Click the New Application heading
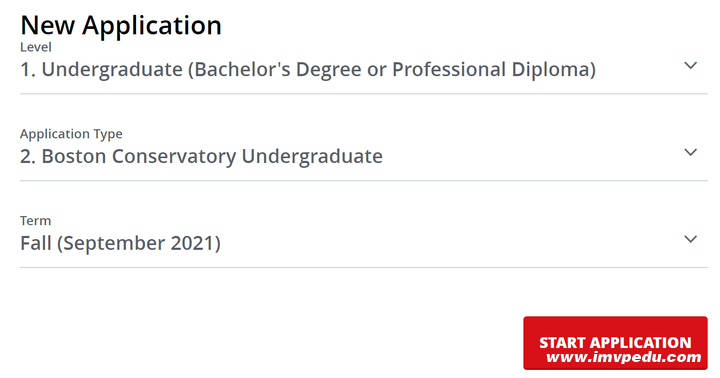The height and width of the screenshot is (378, 720). (121, 25)
